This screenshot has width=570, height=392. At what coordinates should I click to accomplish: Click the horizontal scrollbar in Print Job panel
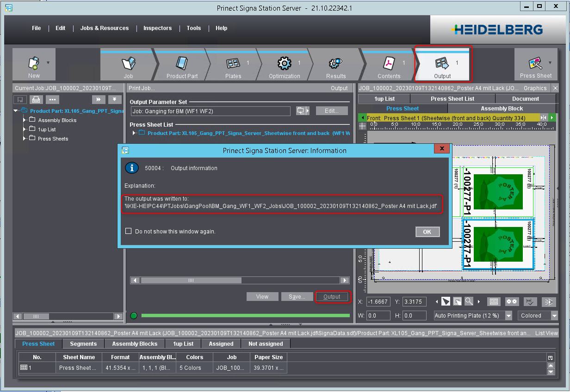pyautogui.click(x=240, y=280)
